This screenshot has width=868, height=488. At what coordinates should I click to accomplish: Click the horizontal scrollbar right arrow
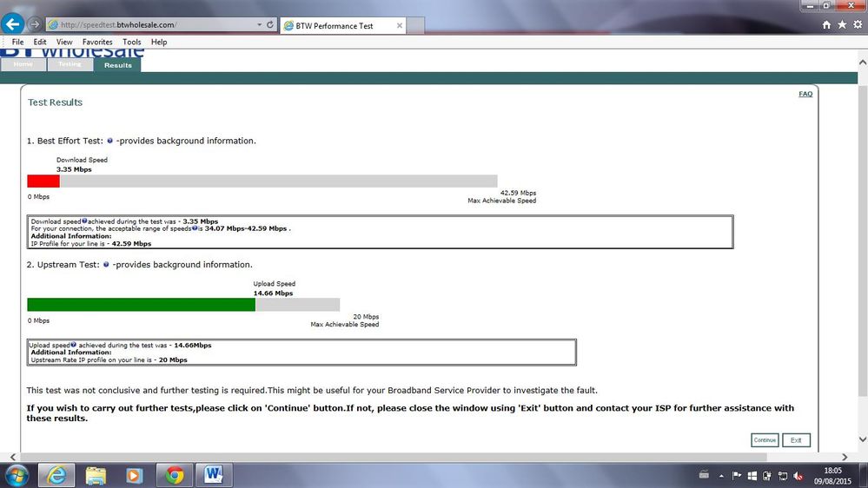[x=845, y=457]
